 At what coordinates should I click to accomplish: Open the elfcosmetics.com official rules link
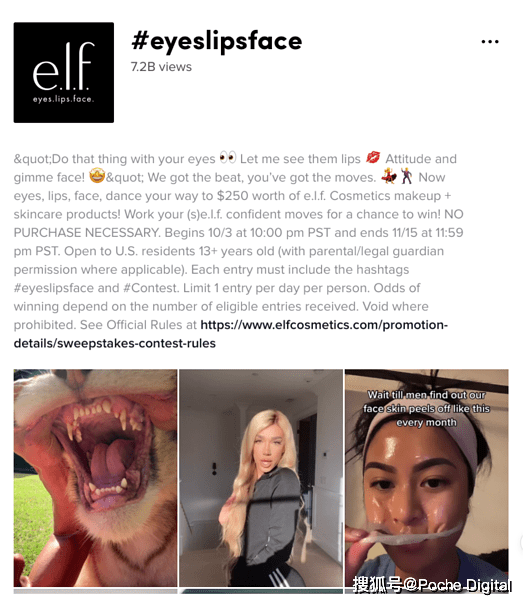(x=324, y=325)
